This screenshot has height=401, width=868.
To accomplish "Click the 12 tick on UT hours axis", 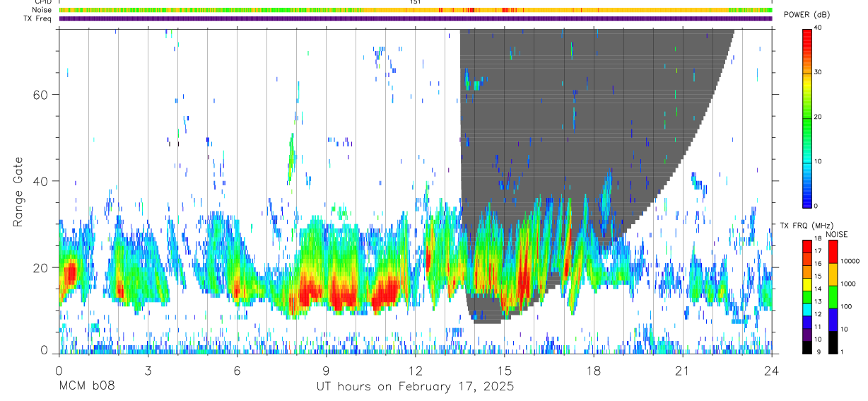I will [x=415, y=370].
